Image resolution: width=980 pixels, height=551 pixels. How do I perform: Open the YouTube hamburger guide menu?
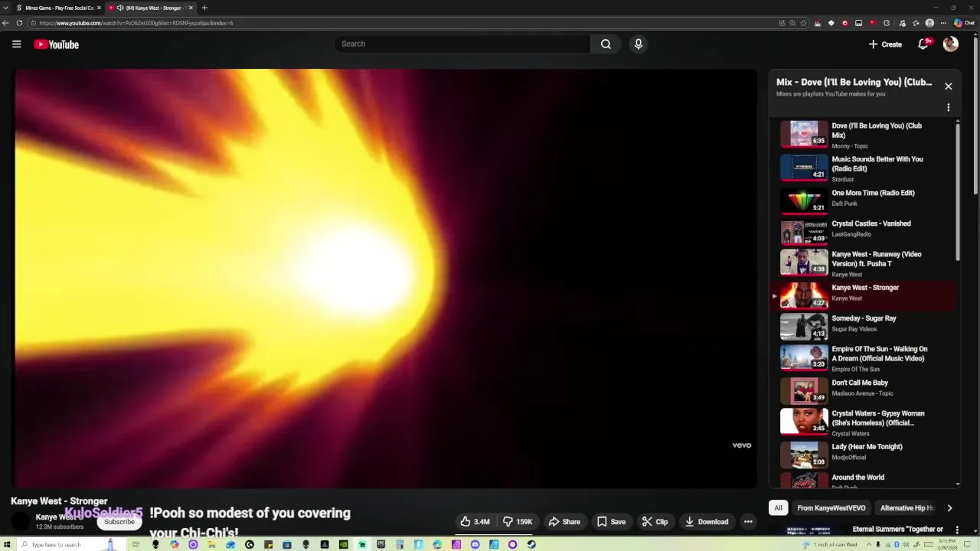[16, 44]
